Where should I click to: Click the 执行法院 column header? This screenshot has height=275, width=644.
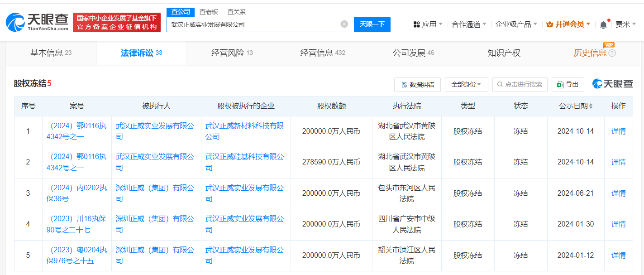(406, 106)
